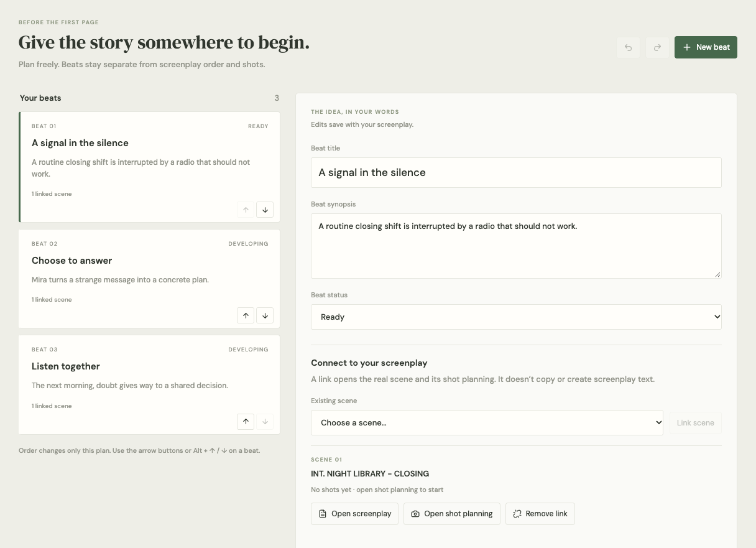Click 'INT. NIGHT LIBRARY – CLOSING' scene heading
Screen dimensions: 756x548
(x=370, y=473)
